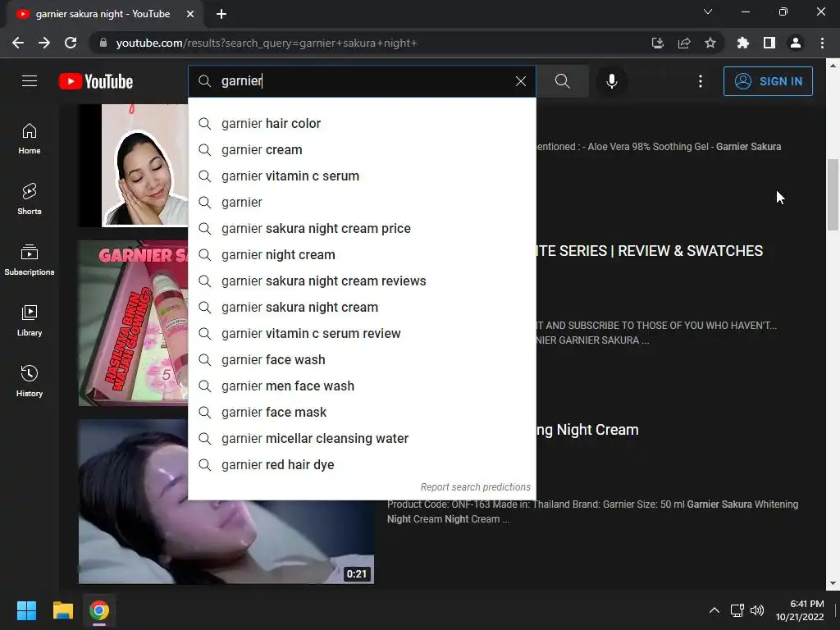Click the YouTube logo
Image resolution: width=840 pixels, height=630 pixels.
(x=96, y=81)
